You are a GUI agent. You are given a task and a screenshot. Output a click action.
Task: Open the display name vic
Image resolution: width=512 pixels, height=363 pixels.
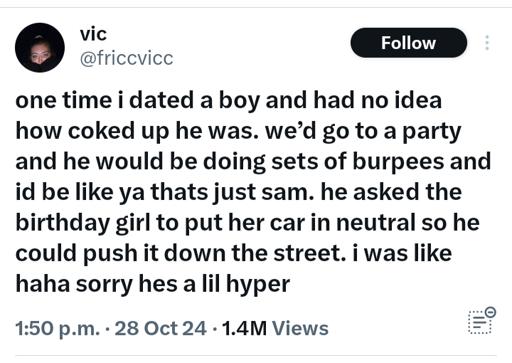pyautogui.click(x=93, y=34)
